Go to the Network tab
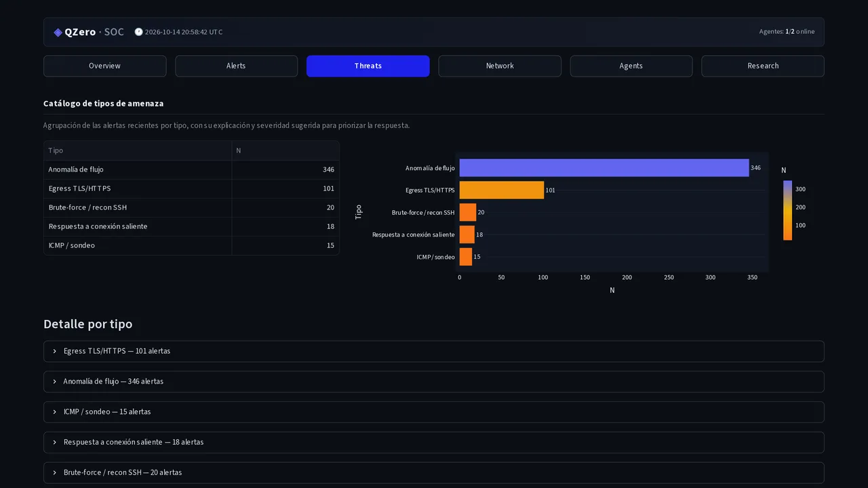Image resolution: width=868 pixels, height=488 pixels. coord(500,66)
